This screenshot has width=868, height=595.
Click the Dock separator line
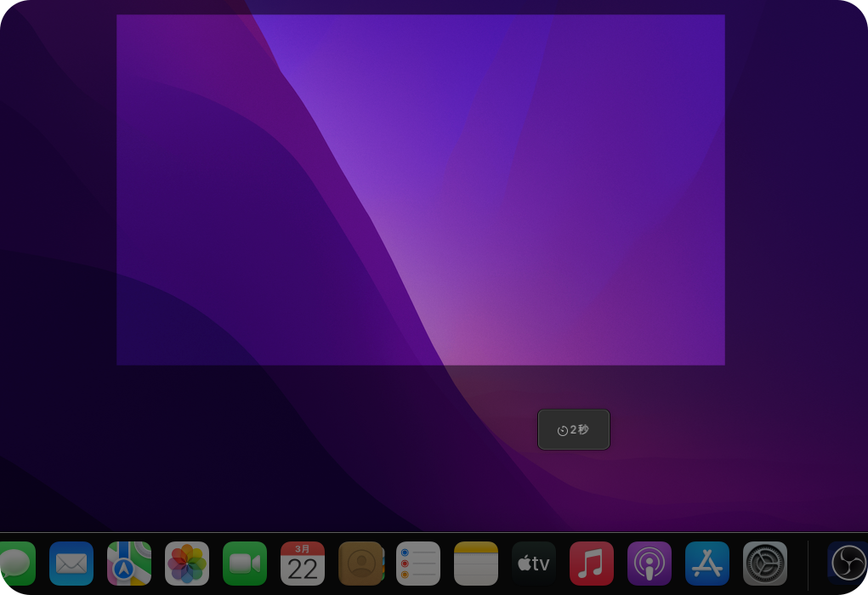pyautogui.click(x=808, y=564)
